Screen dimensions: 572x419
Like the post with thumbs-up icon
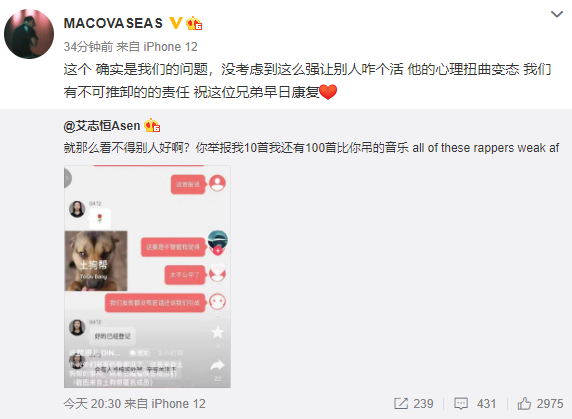pos(524,403)
